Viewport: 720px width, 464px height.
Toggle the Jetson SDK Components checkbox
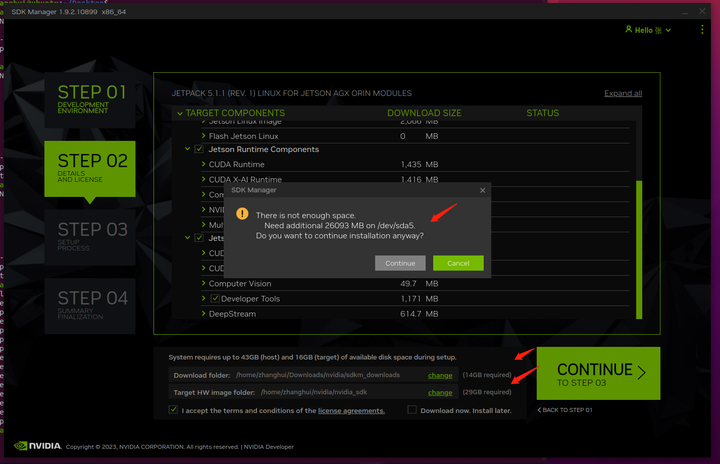coord(199,238)
